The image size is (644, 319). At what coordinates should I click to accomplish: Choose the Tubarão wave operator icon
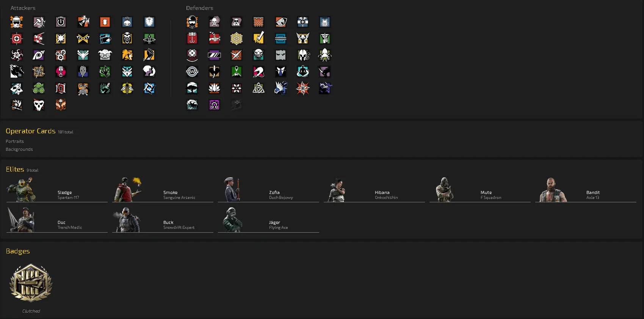(x=192, y=105)
